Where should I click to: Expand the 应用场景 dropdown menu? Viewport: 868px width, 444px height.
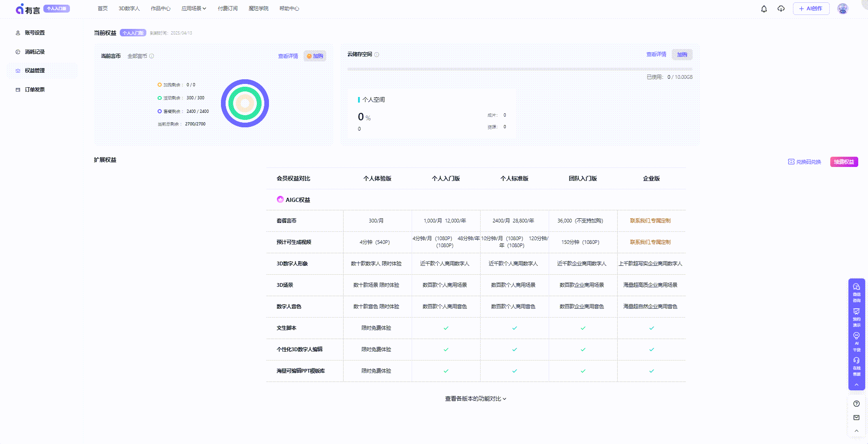pyautogui.click(x=194, y=8)
